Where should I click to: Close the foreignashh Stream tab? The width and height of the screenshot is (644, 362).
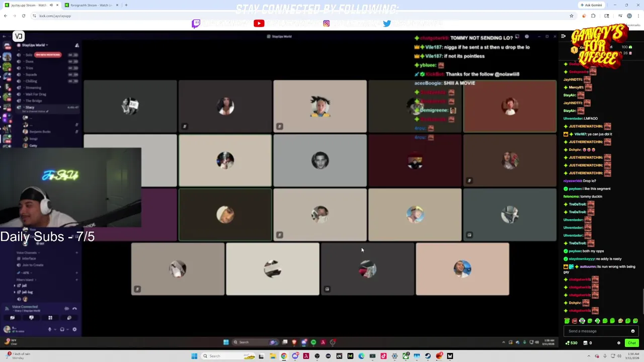pyautogui.click(x=117, y=5)
